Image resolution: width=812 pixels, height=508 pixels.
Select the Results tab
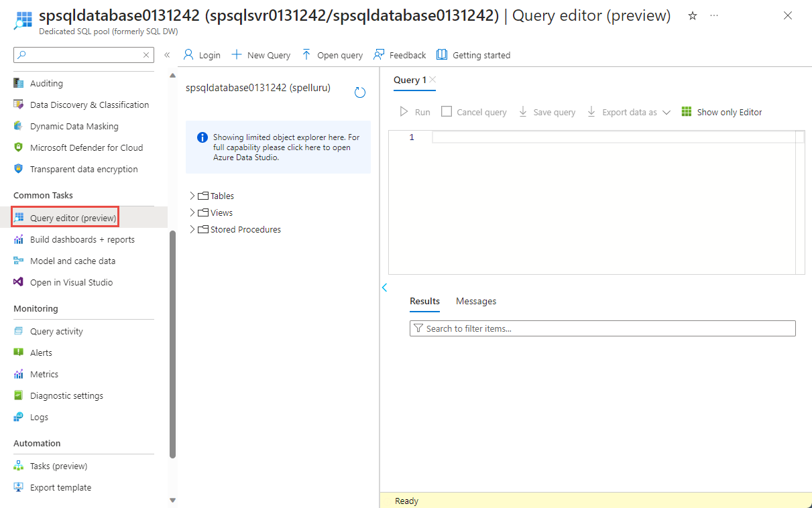424,302
